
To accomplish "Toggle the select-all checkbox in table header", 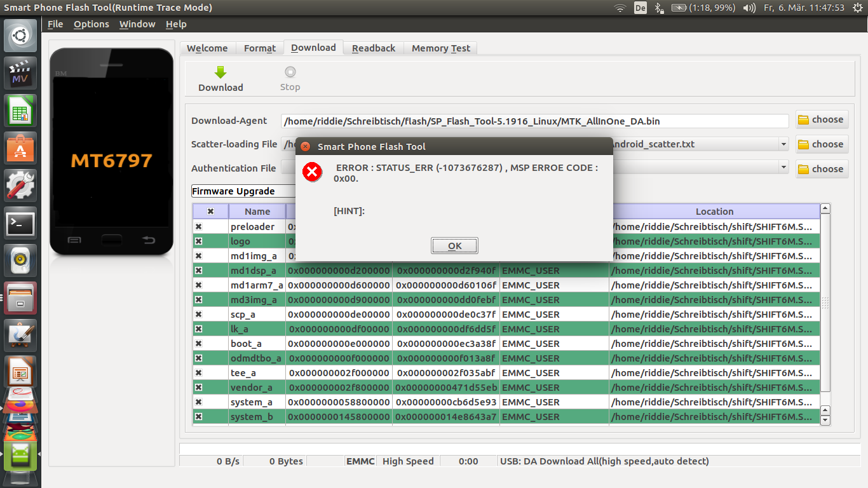I will click(x=210, y=212).
